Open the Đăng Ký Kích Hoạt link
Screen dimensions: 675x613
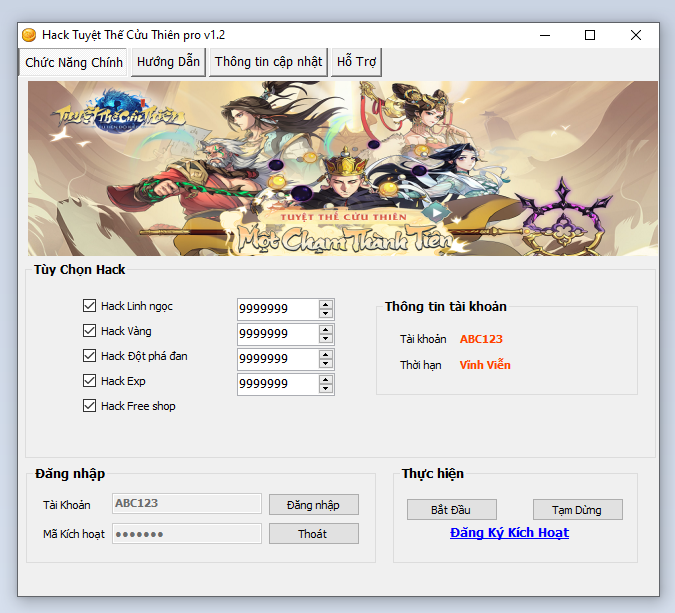coord(509,533)
